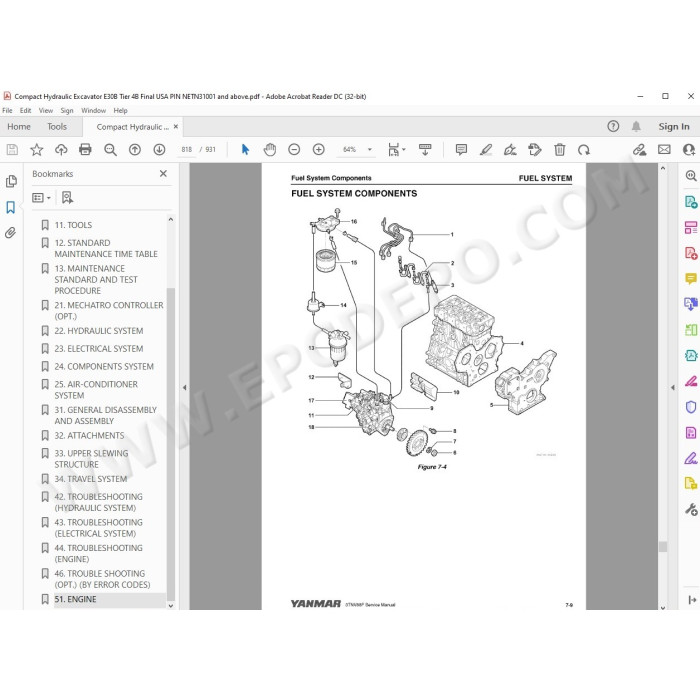Activate the hand pan tool
The image size is (700, 700).
click(270, 150)
